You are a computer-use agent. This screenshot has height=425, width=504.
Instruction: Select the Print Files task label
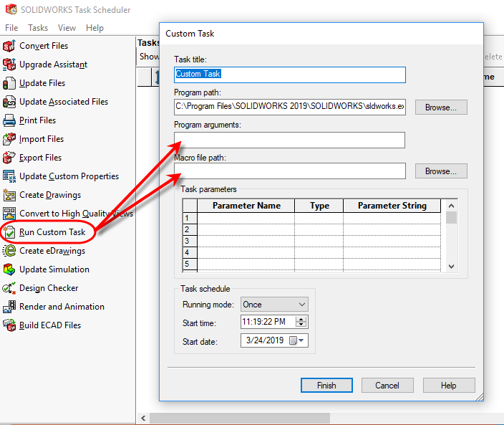38,120
